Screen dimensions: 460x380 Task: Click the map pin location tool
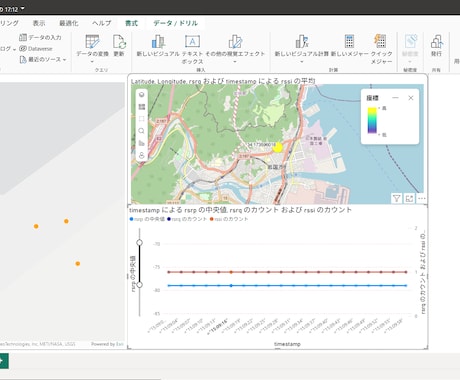tap(142, 155)
